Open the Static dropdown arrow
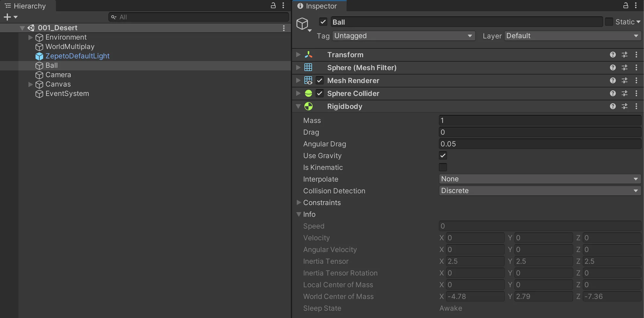Image resolution: width=644 pixels, height=318 pixels. coord(638,22)
